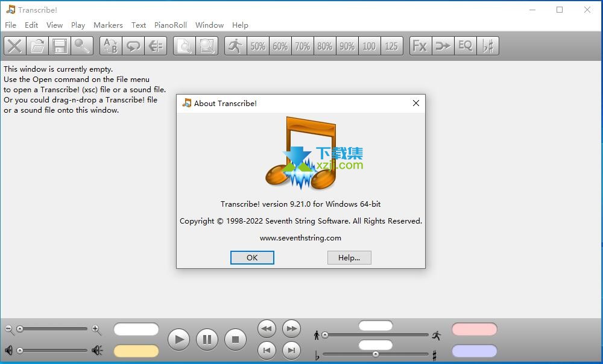Skip to end with next button
The image size is (603, 364).
(291, 350)
